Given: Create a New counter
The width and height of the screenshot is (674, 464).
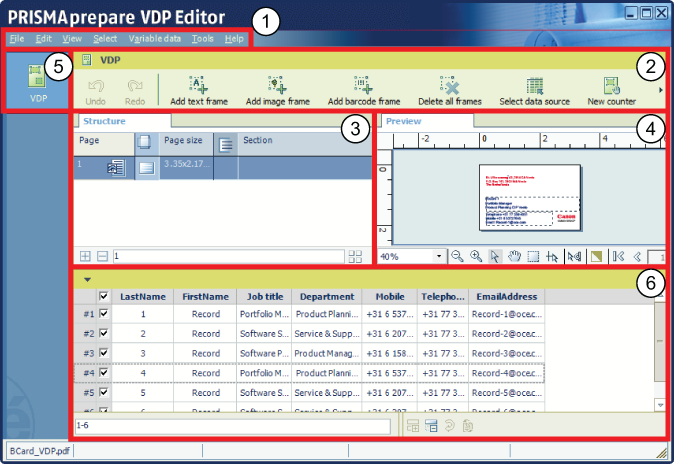Looking at the screenshot, I should [612, 90].
